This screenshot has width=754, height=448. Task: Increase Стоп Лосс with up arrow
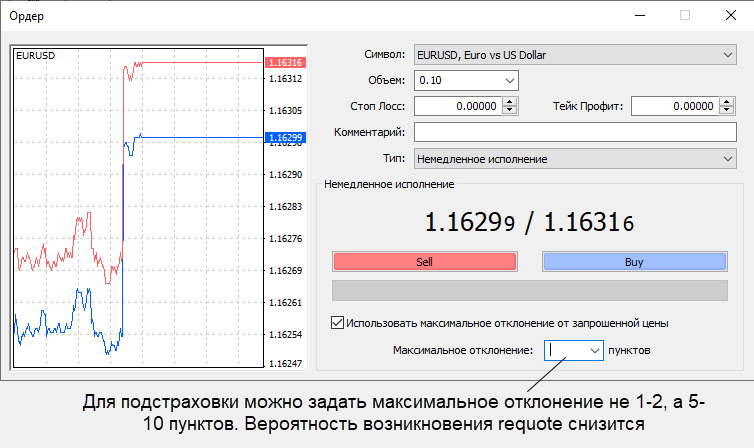(x=510, y=102)
